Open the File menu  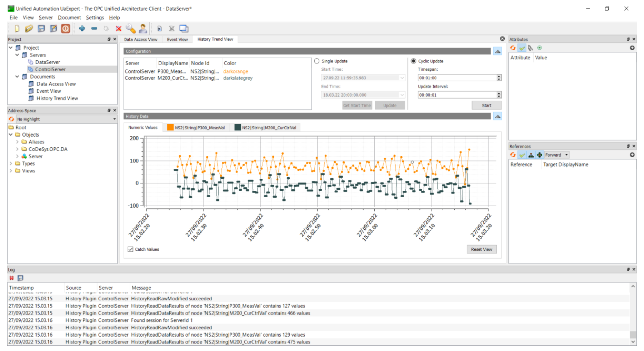pyautogui.click(x=14, y=17)
